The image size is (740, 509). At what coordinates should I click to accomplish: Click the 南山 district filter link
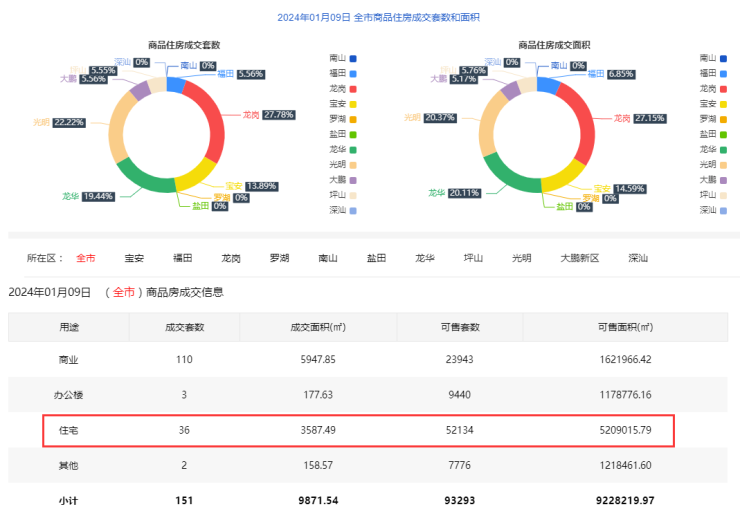(x=328, y=258)
